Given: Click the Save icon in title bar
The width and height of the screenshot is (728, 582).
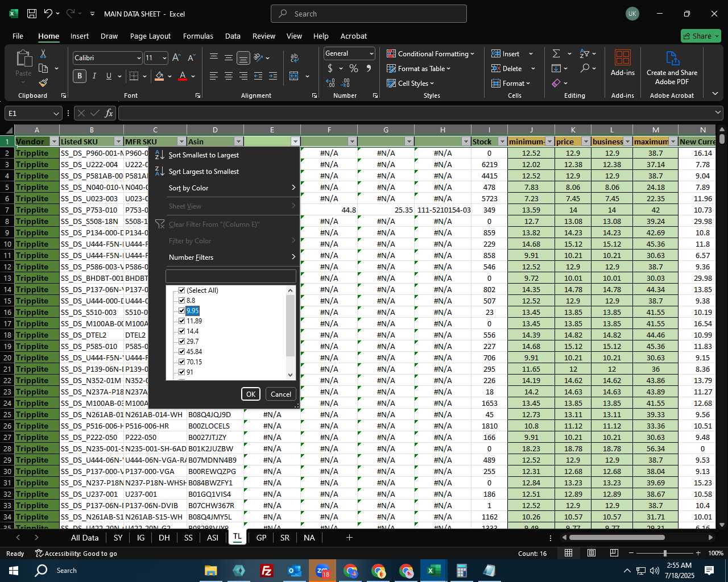Looking at the screenshot, I should point(32,14).
